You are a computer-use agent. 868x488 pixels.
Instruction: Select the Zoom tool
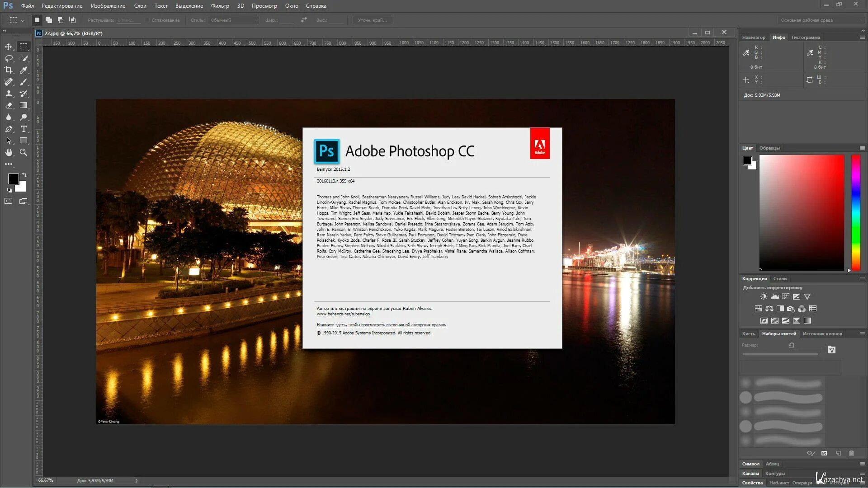coord(24,152)
